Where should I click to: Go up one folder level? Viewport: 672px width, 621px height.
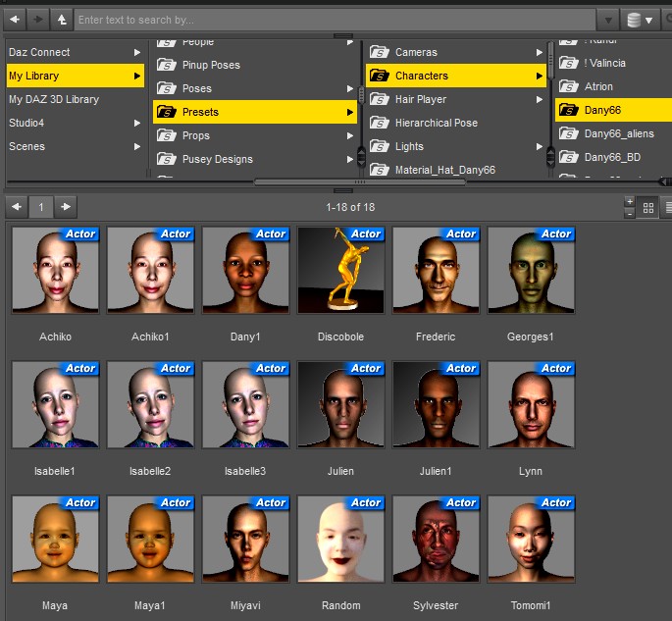pyautogui.click(x=62, y=20)
